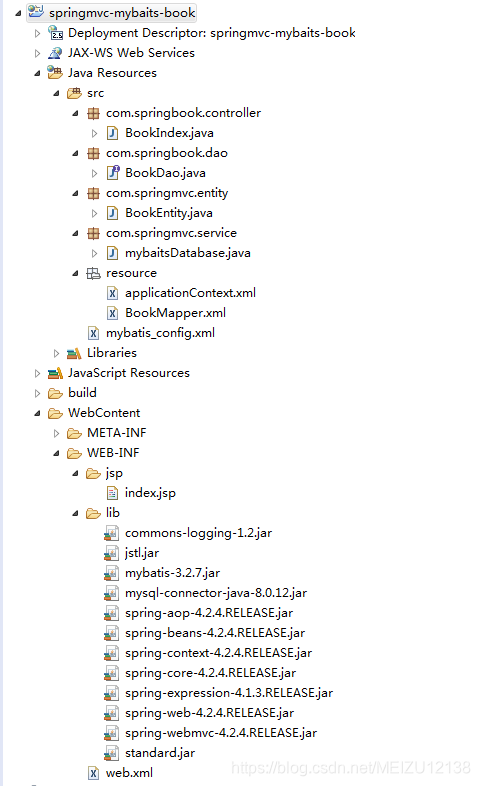Click the mysql-connector-java jar icon
Viewport: 480px width, 786px height.
point(111,593)
